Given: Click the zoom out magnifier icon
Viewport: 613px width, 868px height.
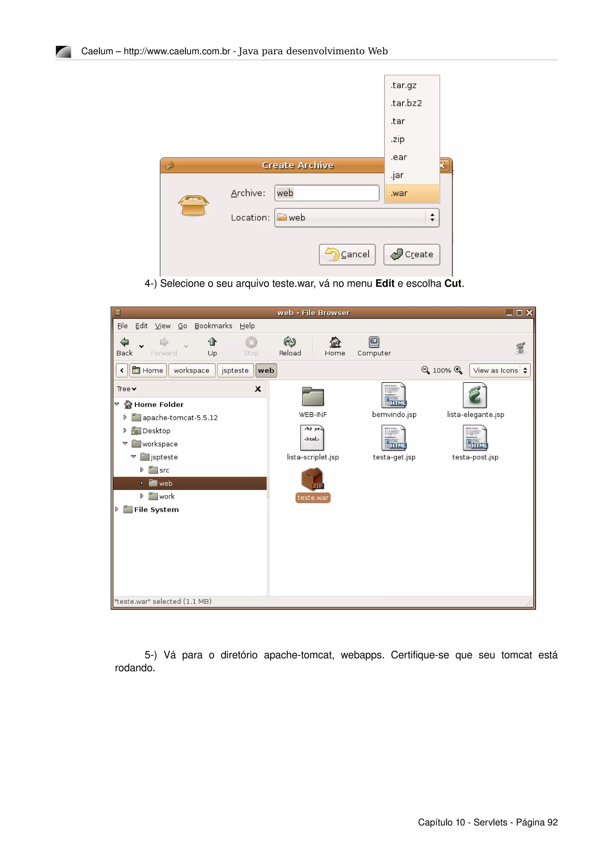Looking at the screenshot, I should (425, 371).
